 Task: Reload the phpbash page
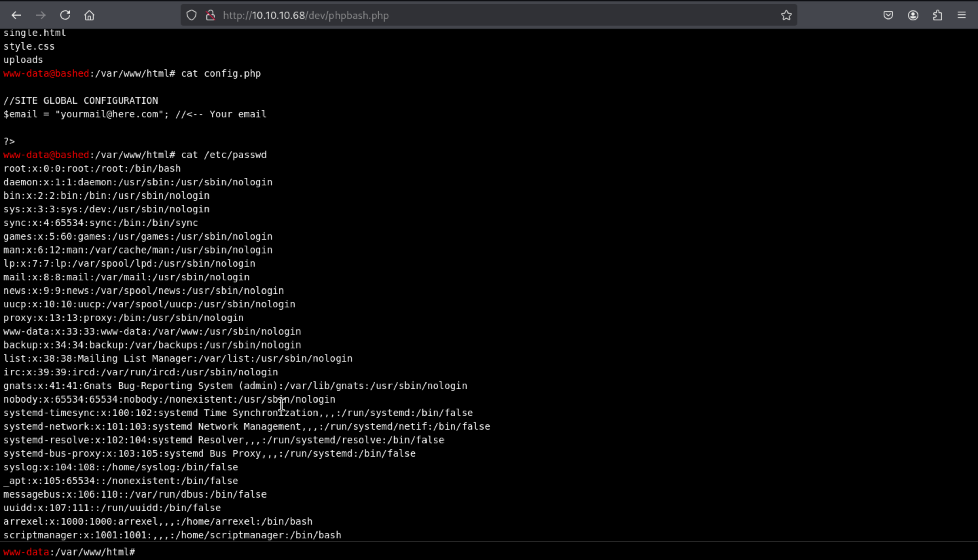click(65, 15)
